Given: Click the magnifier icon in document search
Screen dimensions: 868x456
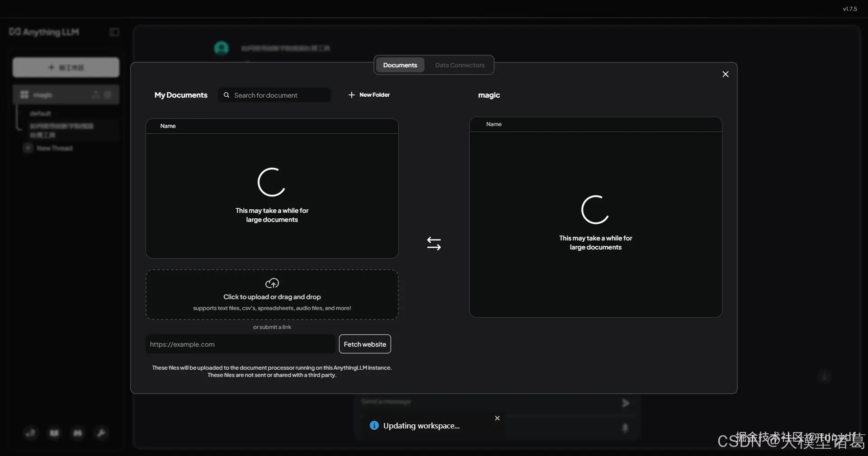Looking at the screenshot, I should (x=226, y=95).
